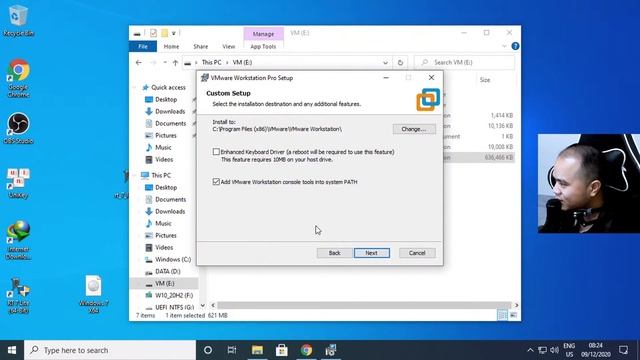Launch Google Chrome desktop shortcut
Viewport: 640px width, 360px height.
(18, 78)
